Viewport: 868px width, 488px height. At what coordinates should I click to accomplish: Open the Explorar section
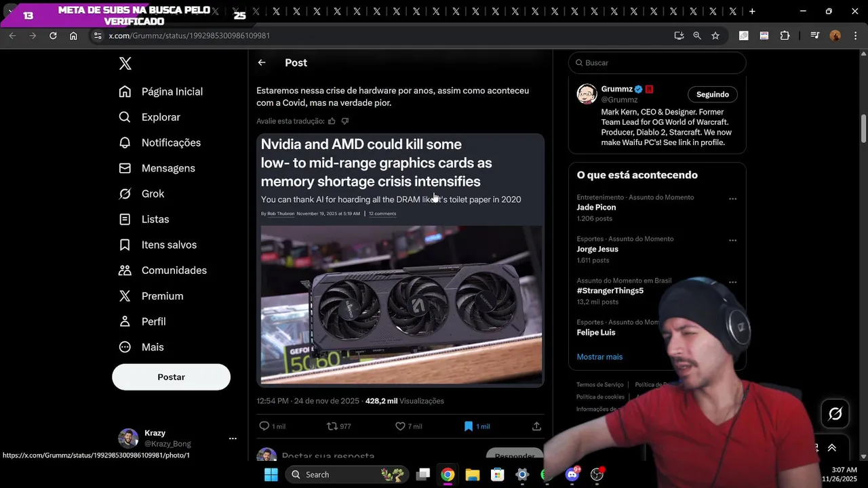click(x=149, y=117)
